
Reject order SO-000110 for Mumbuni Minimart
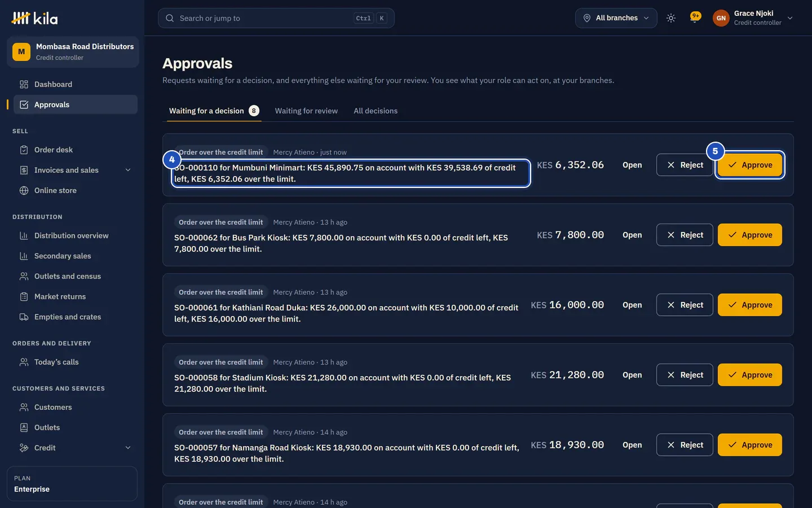click(x=685, y=165)
